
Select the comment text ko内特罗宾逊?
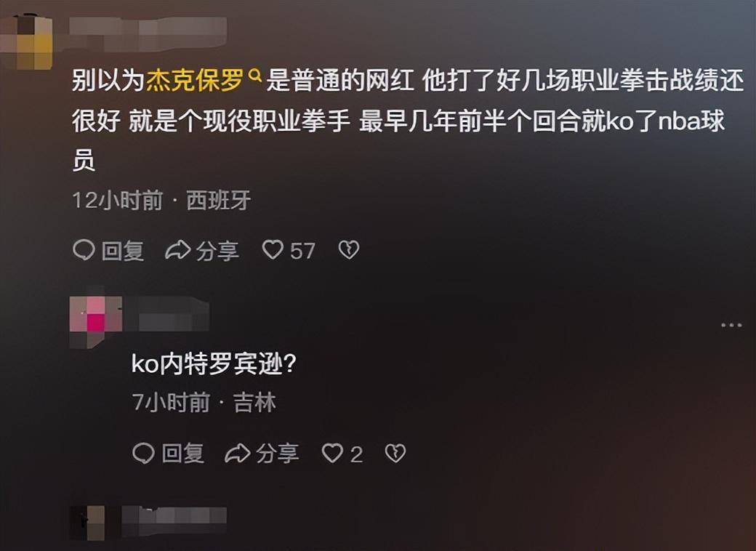point(213,363)
